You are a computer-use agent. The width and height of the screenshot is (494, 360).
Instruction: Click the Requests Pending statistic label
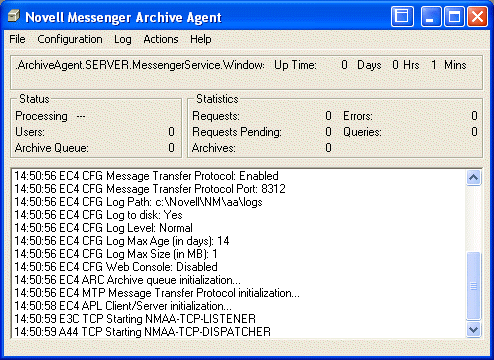pos(237,132)
